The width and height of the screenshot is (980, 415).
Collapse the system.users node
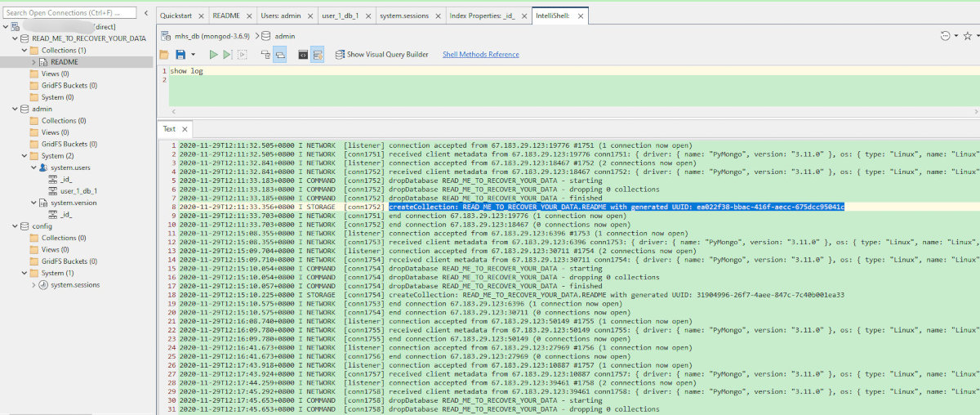tap(33, 167)
